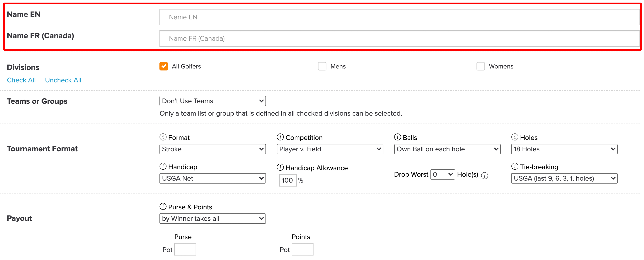Open the Handicap dropdown showing USGA Net
This screenshot has height=260, width=644.
click(x=213, y=178)
